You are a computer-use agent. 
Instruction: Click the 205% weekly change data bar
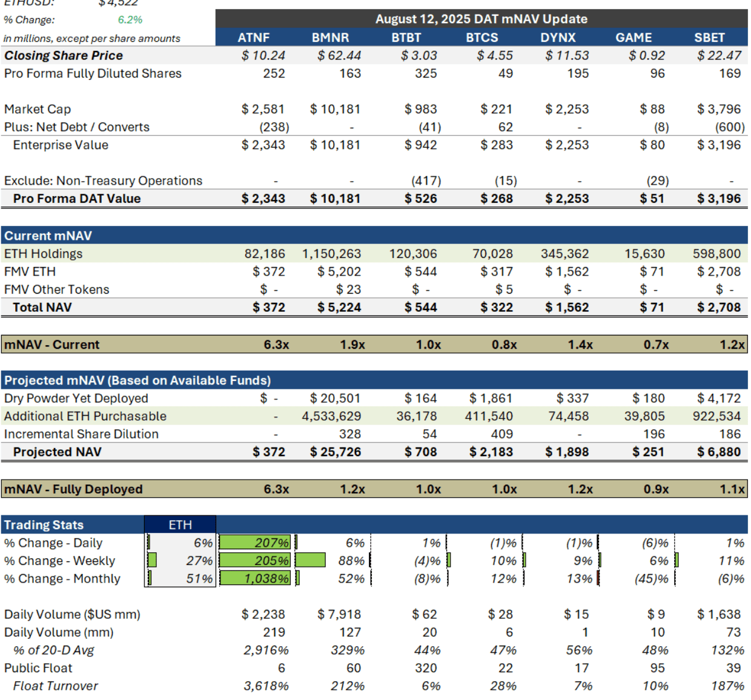[254, 561]
